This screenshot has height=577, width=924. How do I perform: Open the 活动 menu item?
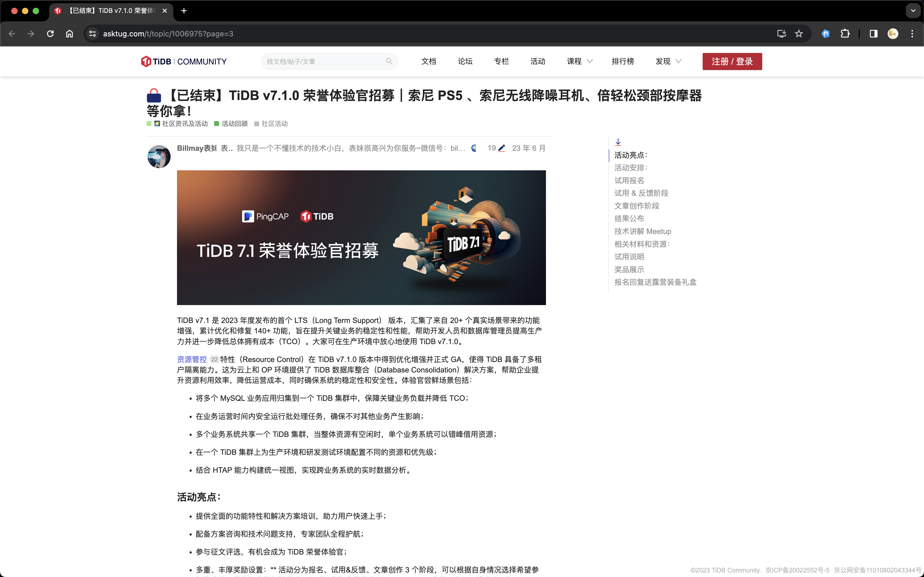pos(538,61)
